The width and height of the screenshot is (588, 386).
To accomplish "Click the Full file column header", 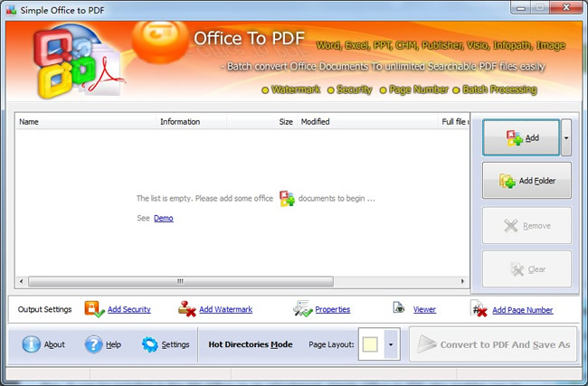I will coord(454,122).
